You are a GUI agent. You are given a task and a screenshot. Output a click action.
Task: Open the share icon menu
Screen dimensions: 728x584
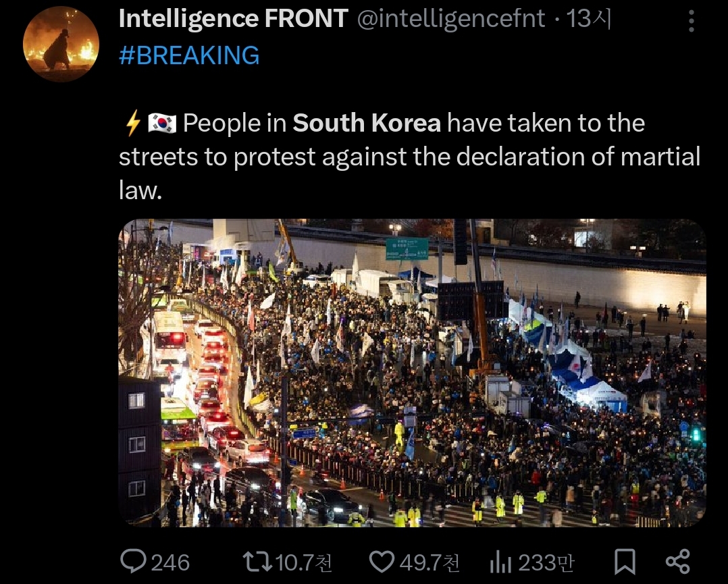678,562
